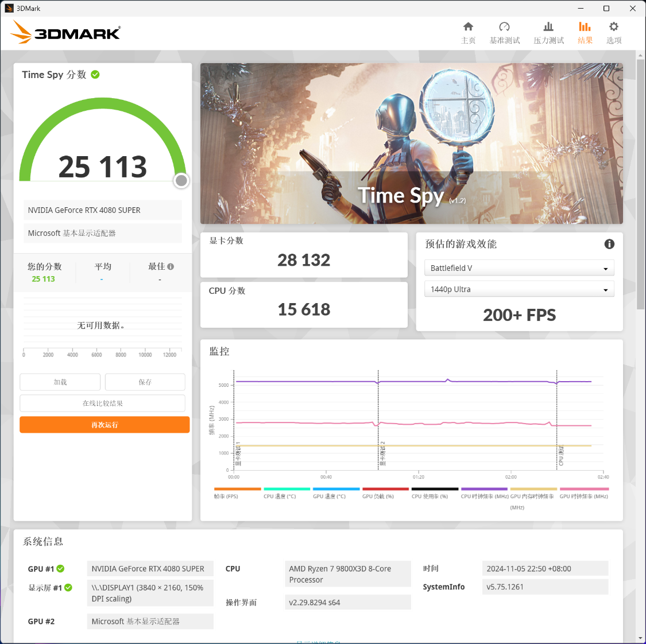Click the GPU #1 value in 系统信息
The image size is (646, 644).
point(150,568)
